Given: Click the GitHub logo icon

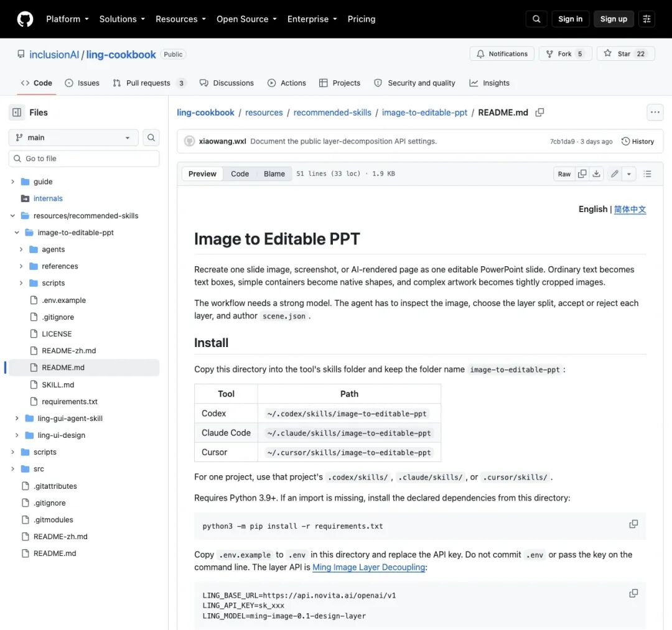Looking at the screenshot, I should (26, 19).
